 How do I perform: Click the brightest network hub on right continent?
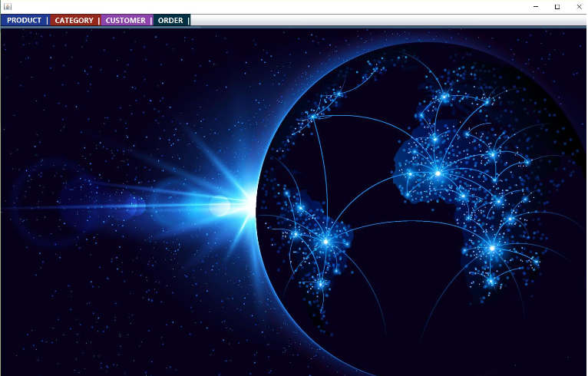(438, 173)
